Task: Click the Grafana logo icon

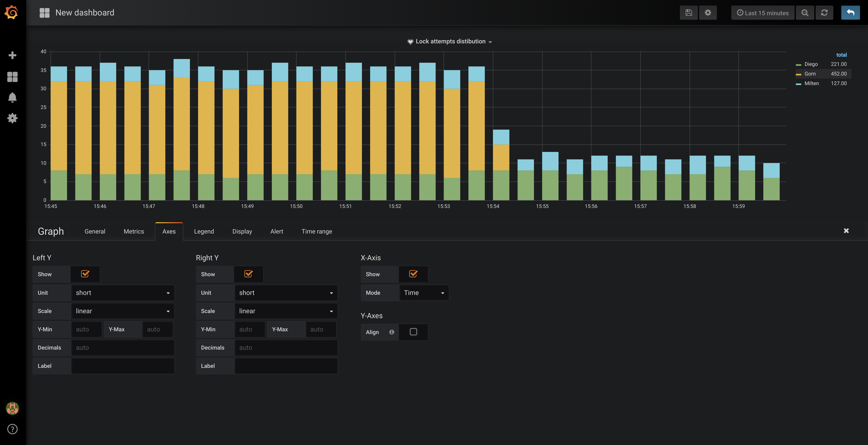Action: pos(12,12)
